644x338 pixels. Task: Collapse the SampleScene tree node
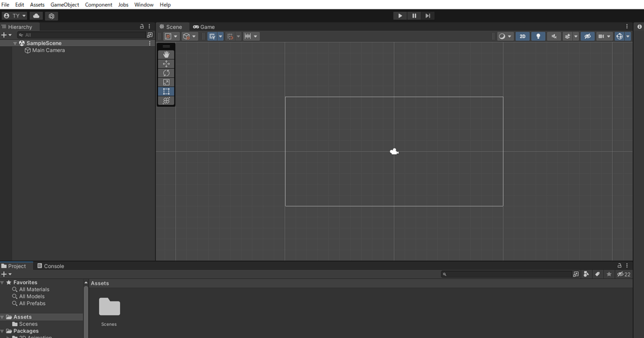(15, 43)
